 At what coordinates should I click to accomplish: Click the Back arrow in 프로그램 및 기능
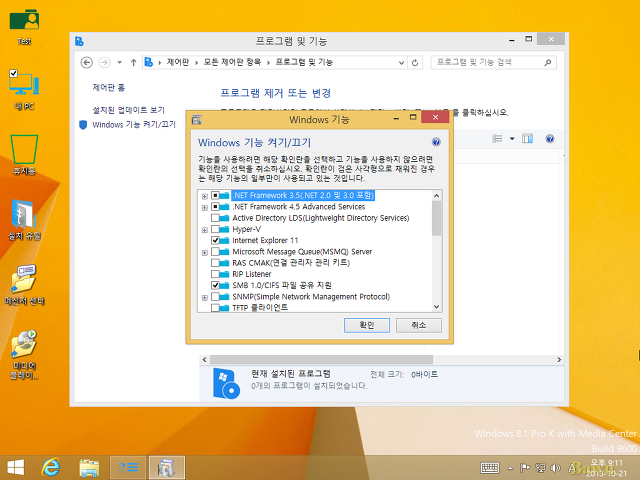tap(87, 62)
